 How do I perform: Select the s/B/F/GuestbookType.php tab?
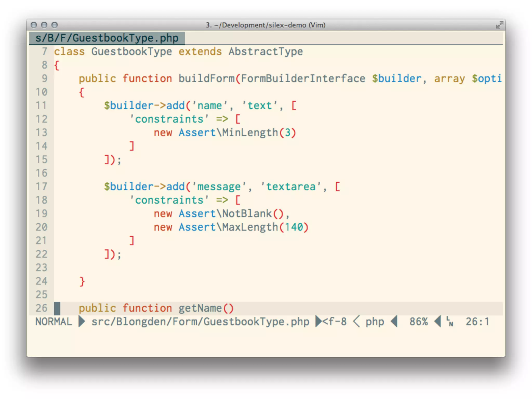tap(107, 38)
